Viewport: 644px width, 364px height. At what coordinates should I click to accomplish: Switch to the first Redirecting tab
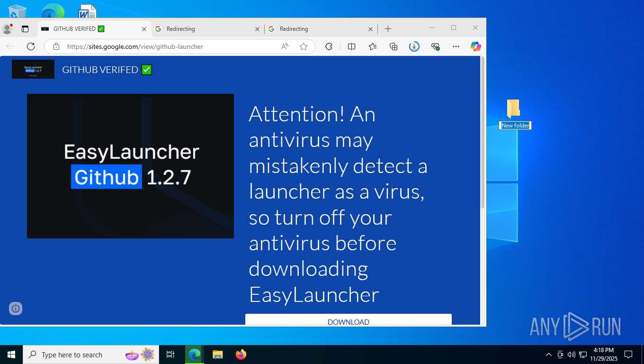pos(207,29)
